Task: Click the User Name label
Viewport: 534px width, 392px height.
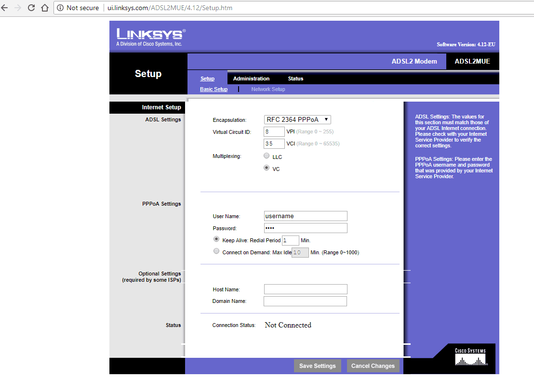Action: coord(227,216)
